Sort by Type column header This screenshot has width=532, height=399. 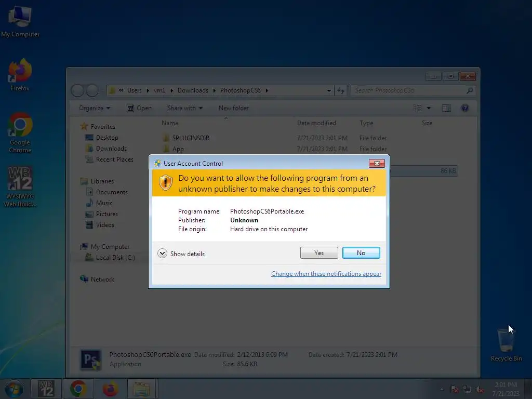366,123
